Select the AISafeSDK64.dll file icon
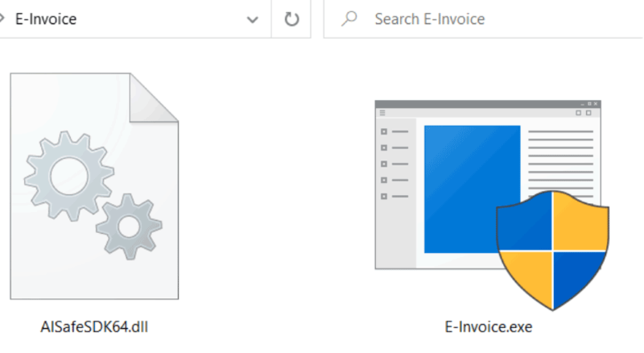Screen dimensions: 644x353 [x=94, y=186]
